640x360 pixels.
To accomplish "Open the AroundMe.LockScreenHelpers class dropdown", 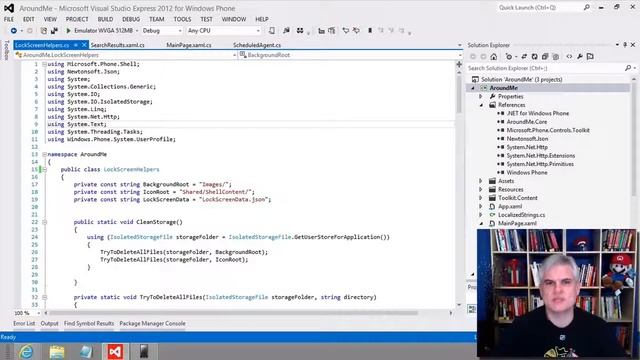I will 235,55.
